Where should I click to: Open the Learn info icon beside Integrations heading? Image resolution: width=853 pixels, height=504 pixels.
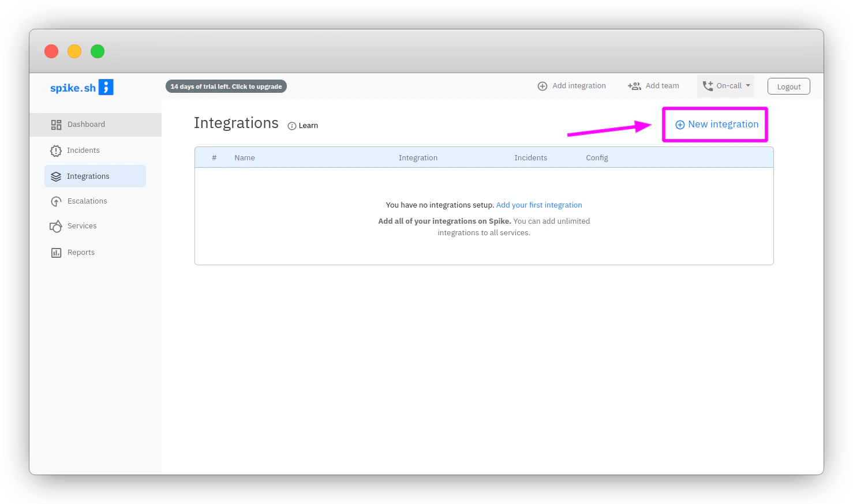click(291, 125)
